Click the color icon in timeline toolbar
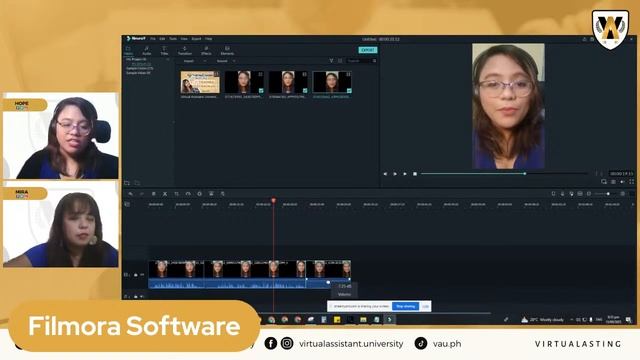 coord(199,194)
